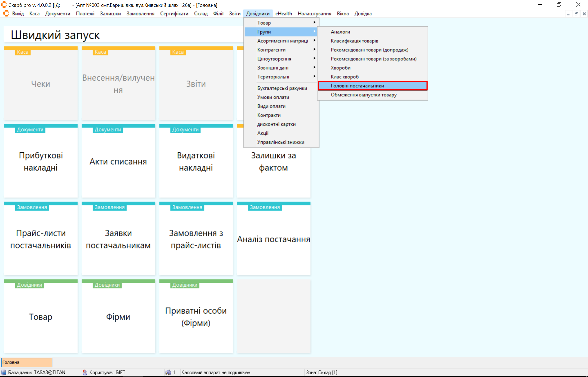Click the orange icon beside Вихід

(x=6, y=13)
